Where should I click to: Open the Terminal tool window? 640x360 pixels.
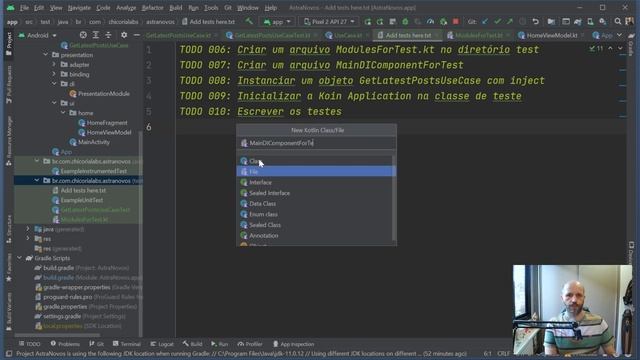click(x=127, y=344)
